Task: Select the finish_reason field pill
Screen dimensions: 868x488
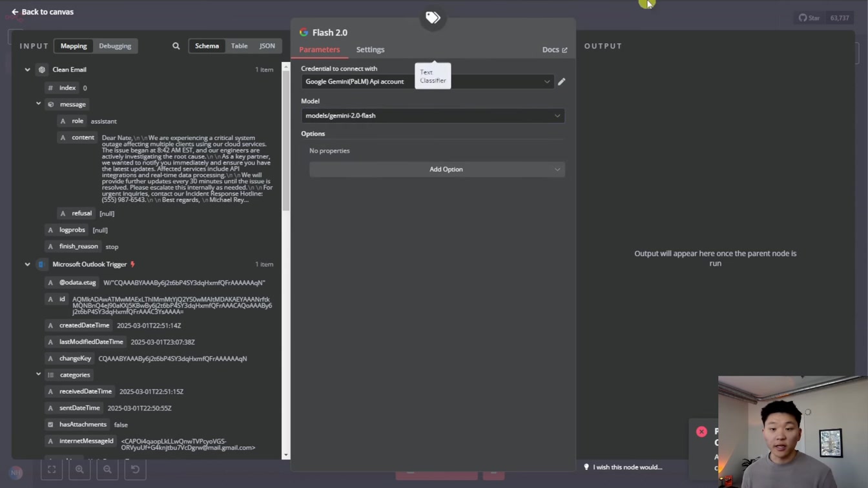Action: pyautogui.click(x=73, y=247)
